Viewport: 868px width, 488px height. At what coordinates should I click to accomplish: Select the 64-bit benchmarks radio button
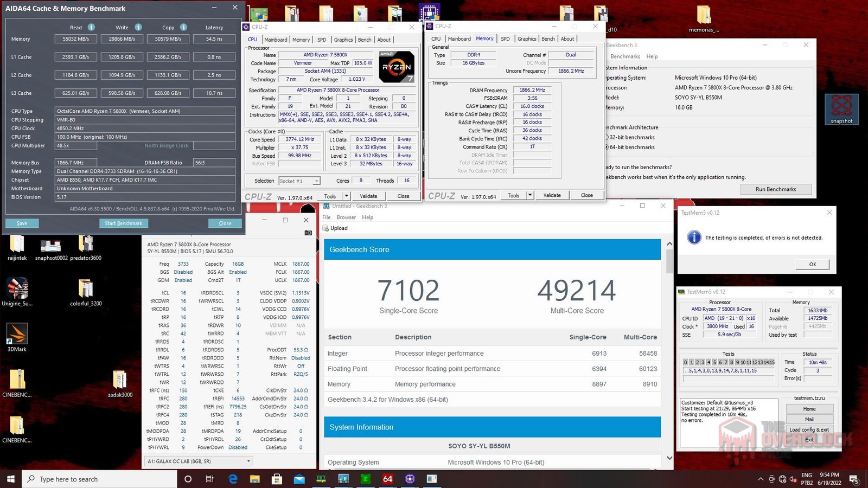[x=607, y=147]
